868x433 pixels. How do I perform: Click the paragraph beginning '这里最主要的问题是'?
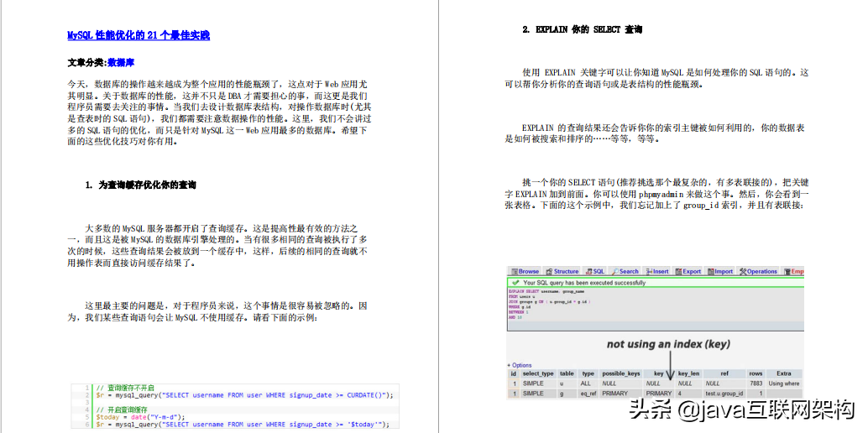coord(217,311)
